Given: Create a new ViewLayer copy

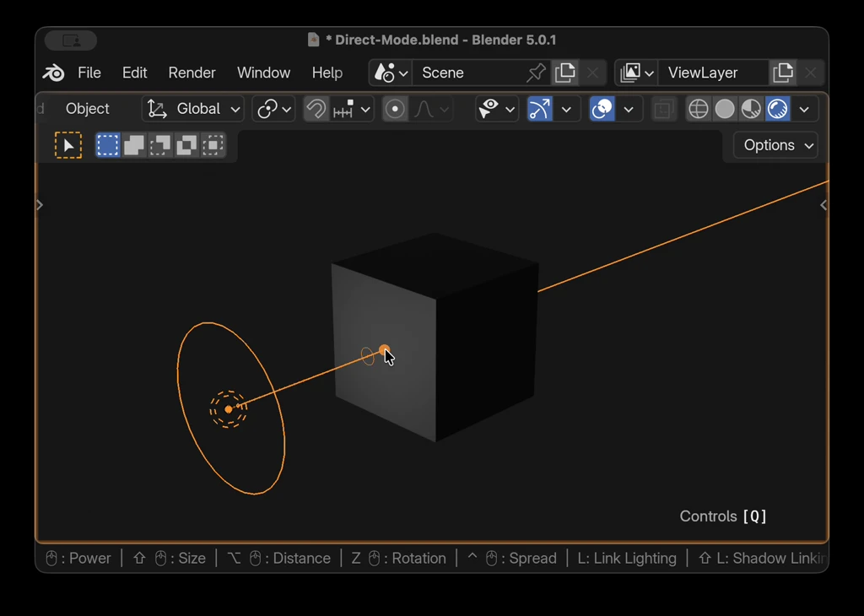Looking at the screenshot, I should [783, 73].
